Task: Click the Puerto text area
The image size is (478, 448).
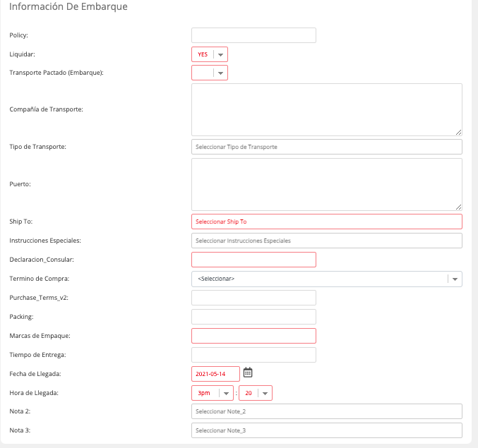Action: pos(327,184)
